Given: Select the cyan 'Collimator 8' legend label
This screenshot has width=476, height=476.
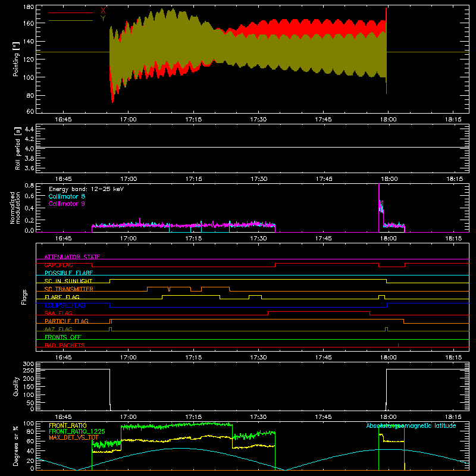Looking at the screenshot, I should click(67, 196).
